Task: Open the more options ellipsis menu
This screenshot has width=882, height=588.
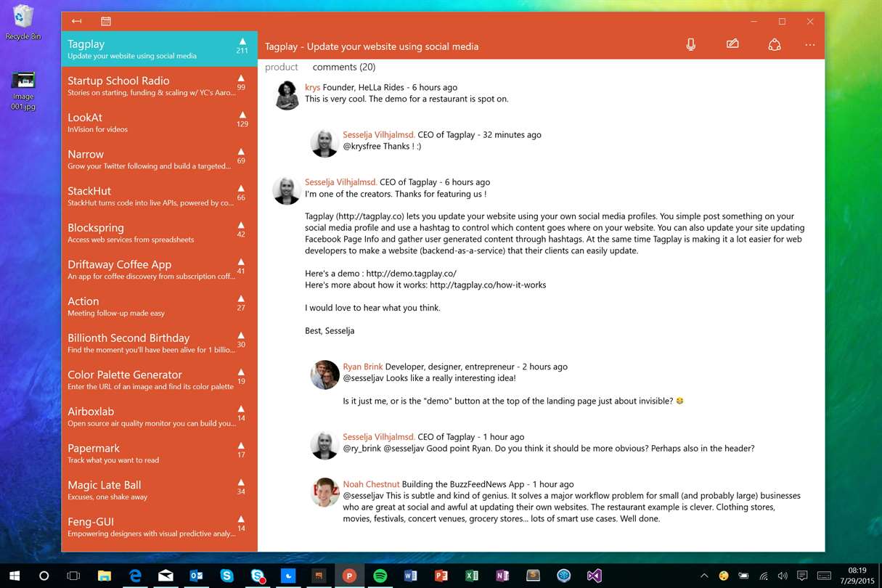Action: tap(810, 45)
